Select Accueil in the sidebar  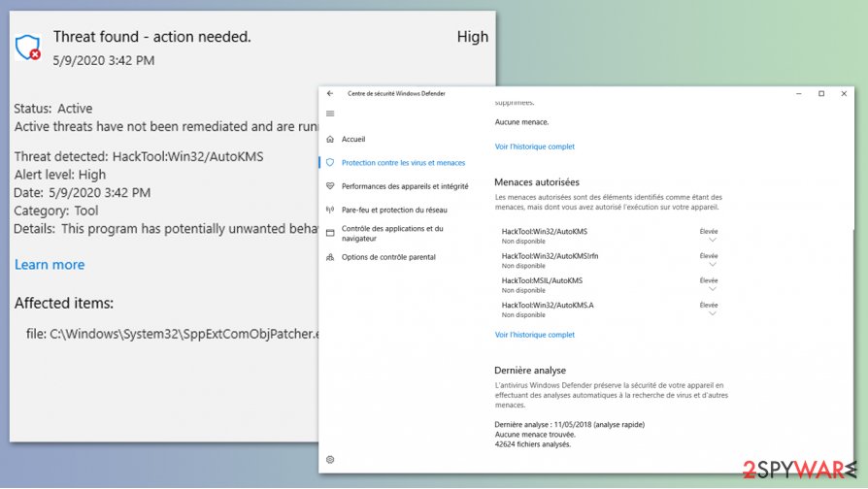353,139
